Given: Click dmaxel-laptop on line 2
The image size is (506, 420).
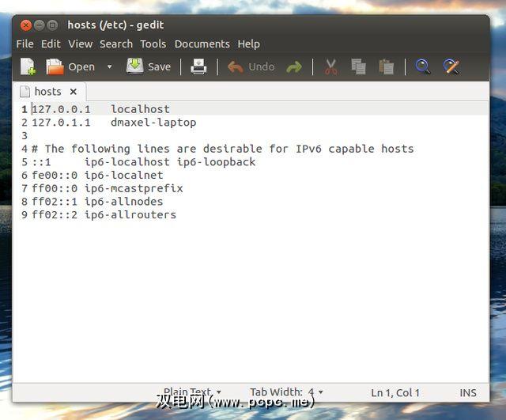Looking at the screenshot, I should (x=153, y=123).
